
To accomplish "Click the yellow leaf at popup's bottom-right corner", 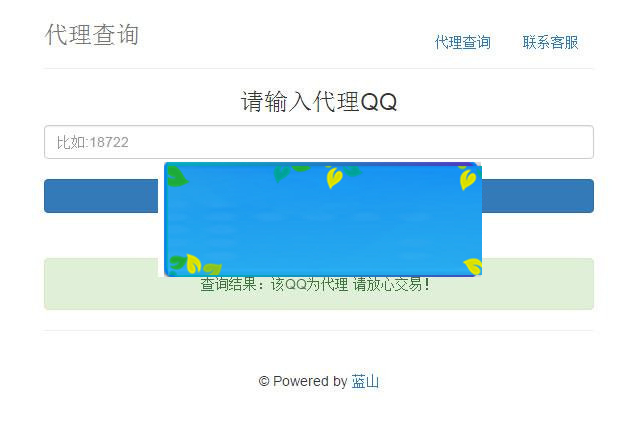I will (x=473, y=266).
